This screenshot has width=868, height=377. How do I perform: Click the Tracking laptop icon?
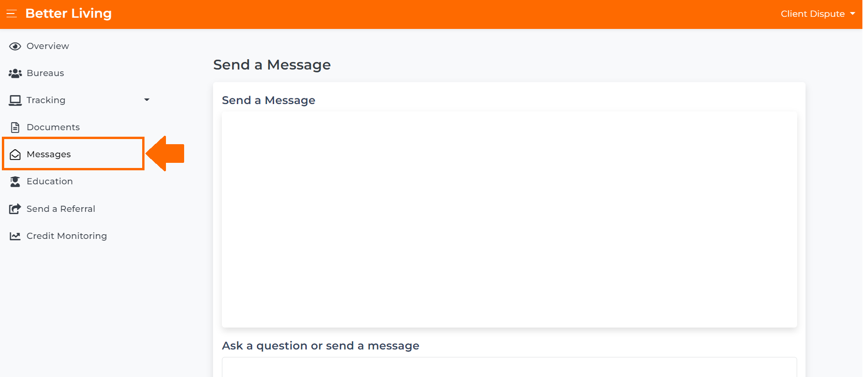click(x=15, y=100)
